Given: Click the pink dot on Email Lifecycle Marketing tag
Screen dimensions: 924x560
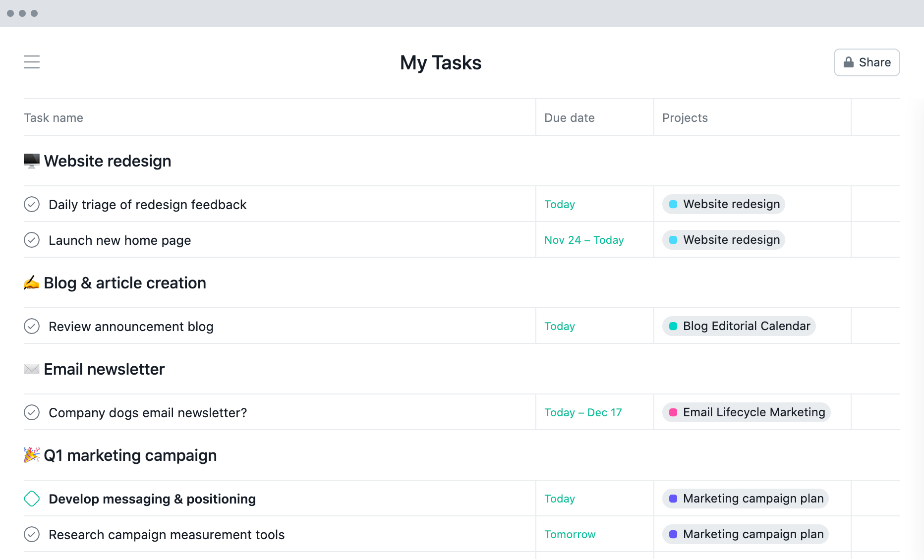Looking at the screenshot, I should [674, 412].
